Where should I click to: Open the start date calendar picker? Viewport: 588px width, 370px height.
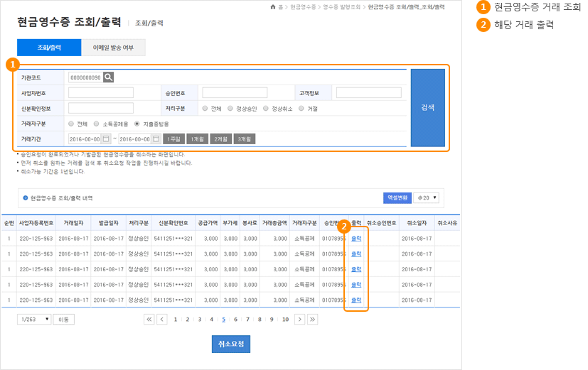[x=107, y=139]
